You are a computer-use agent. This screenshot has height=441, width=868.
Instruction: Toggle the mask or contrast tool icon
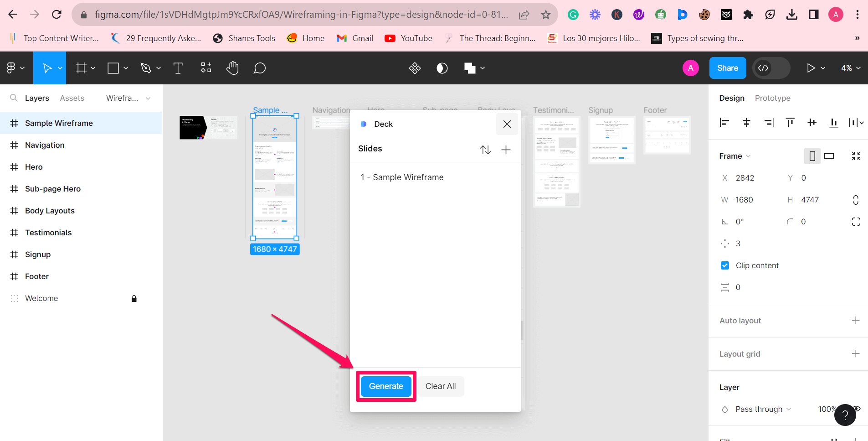442,68
